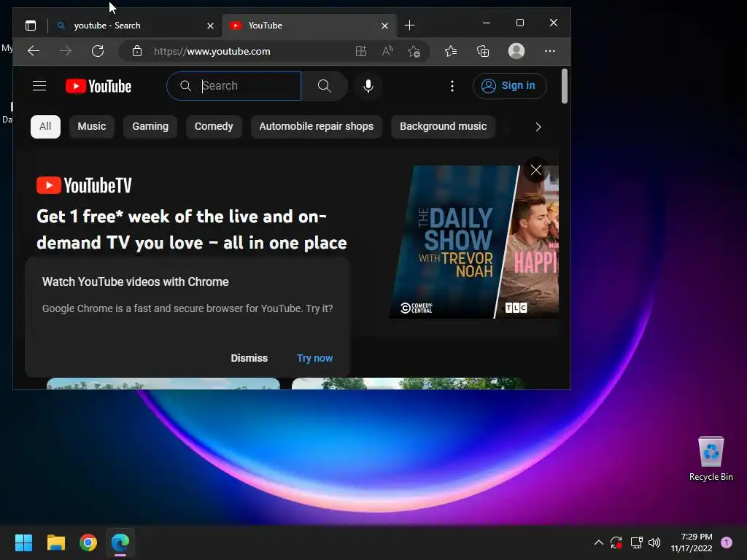This screenshot has height=560, width=747.
Task: Open the volume speaker tray icon
Action: tap(654, 542)
